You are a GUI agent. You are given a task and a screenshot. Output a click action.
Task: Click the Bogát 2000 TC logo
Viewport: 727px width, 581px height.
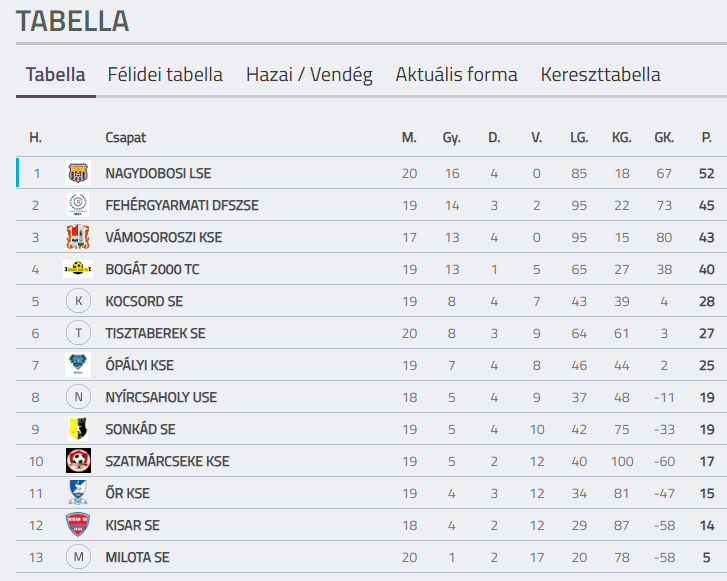[78, 269]
